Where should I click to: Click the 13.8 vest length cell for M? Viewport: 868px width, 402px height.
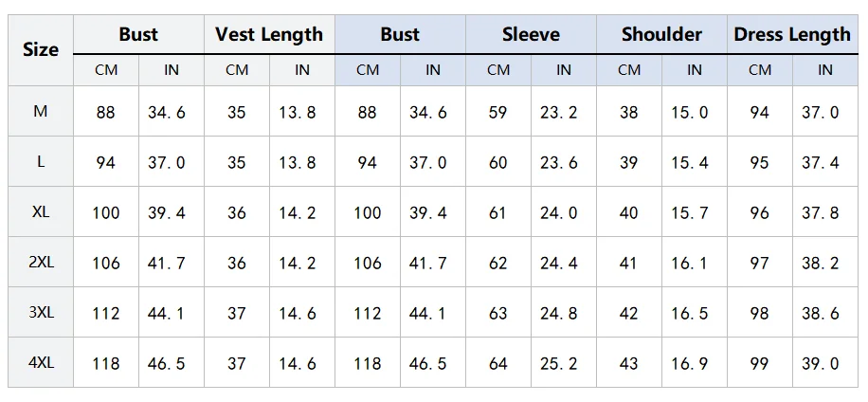[301, 112]
